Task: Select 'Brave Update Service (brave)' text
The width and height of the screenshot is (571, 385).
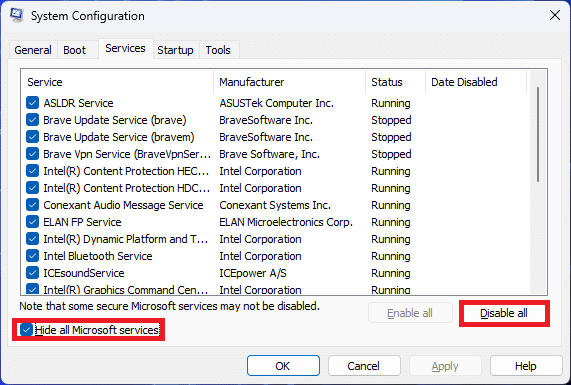Action: [x=115, y=120]
